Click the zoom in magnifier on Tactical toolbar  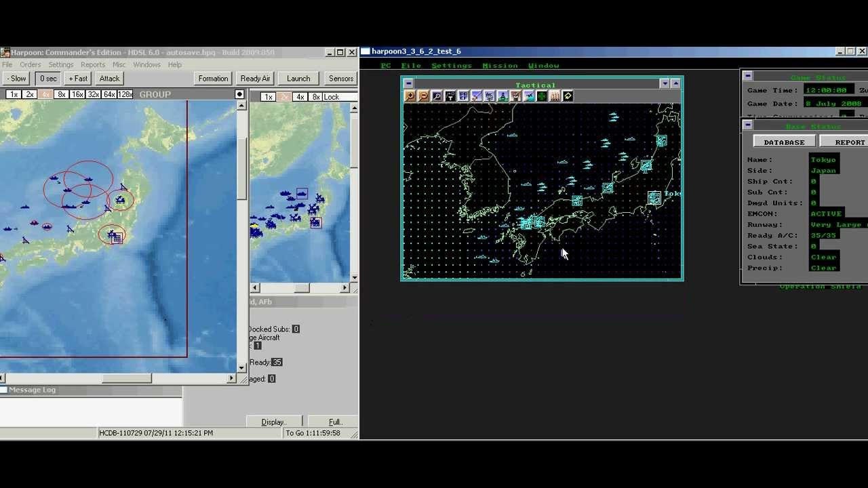click(410, 96)
